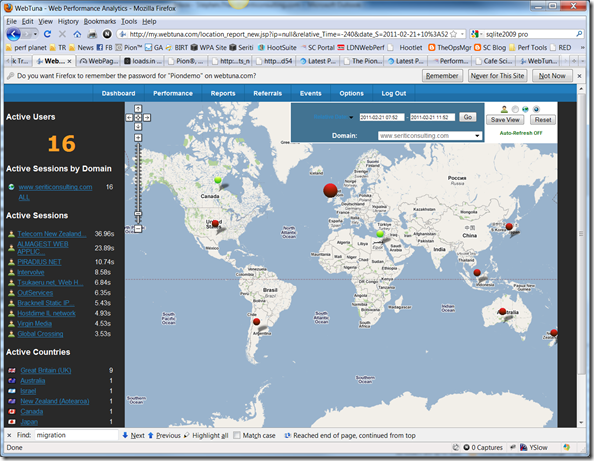Open the Tools menu
Image resolution: width=594 pixels, height=461 pixels.
click(x=129, y=21)
